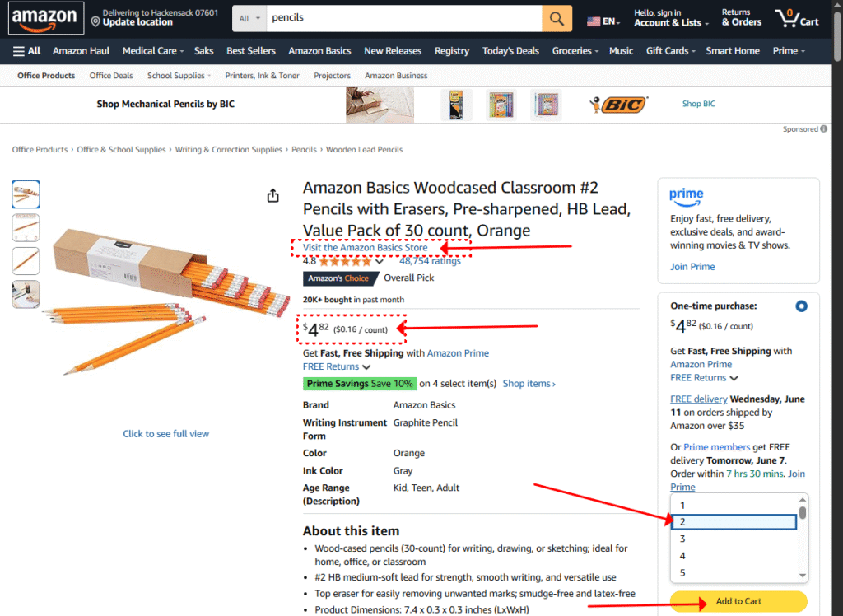Switch to the Office Deals tab
The height and width of the screenshot is (616, 843).
tap(110, 75)
